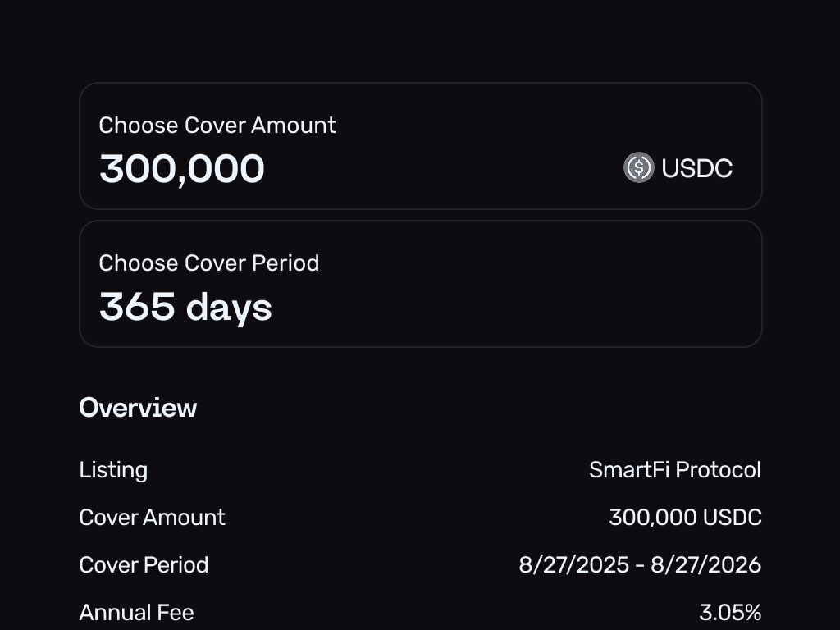
Task: Click the Choose Cover Period label
Action: (x=209, y=263)
